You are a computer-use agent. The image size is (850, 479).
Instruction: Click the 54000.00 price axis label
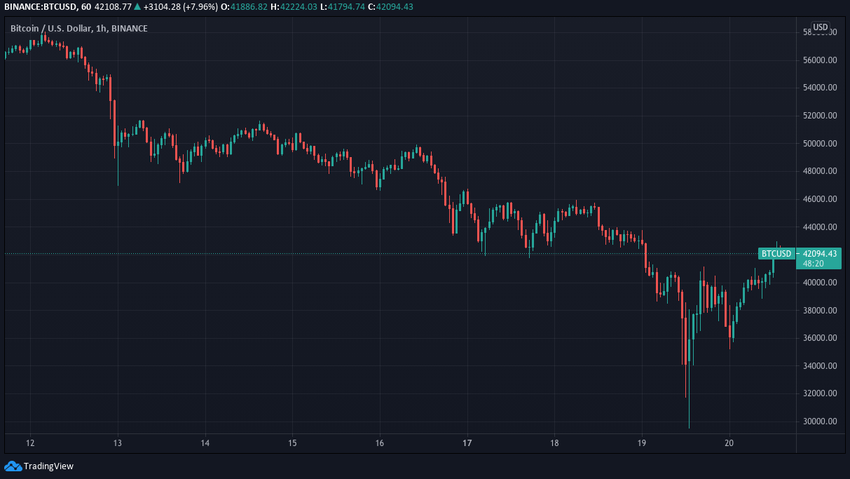820,88
